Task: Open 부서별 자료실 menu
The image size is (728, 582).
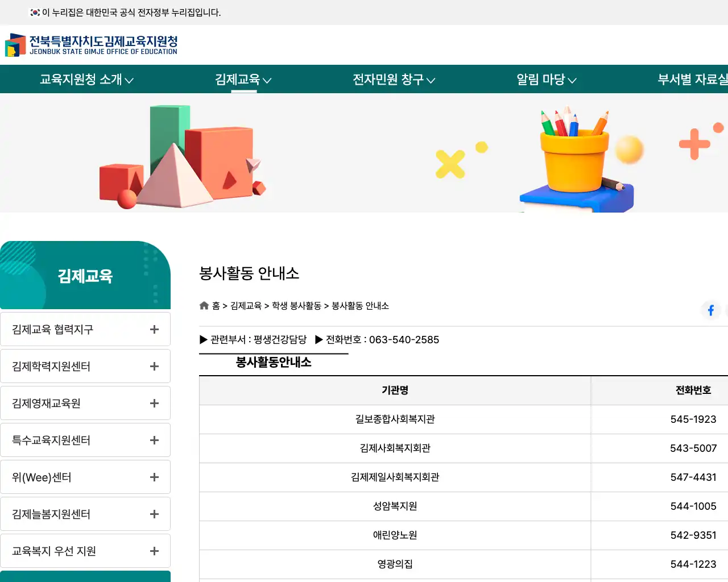Action: [x=693, y=79]
